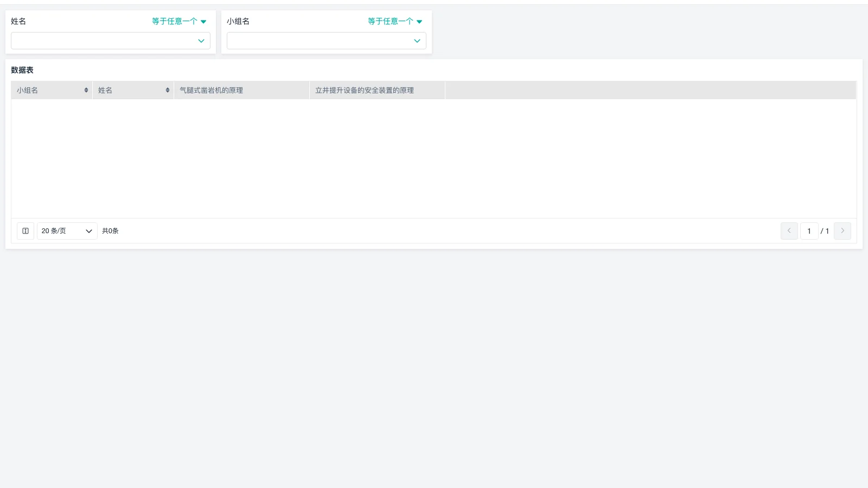Viewport: 868px width, 488px height.
Task: Click the 气腿式凿岩机的原理 column header
Action: coord(212,91)
